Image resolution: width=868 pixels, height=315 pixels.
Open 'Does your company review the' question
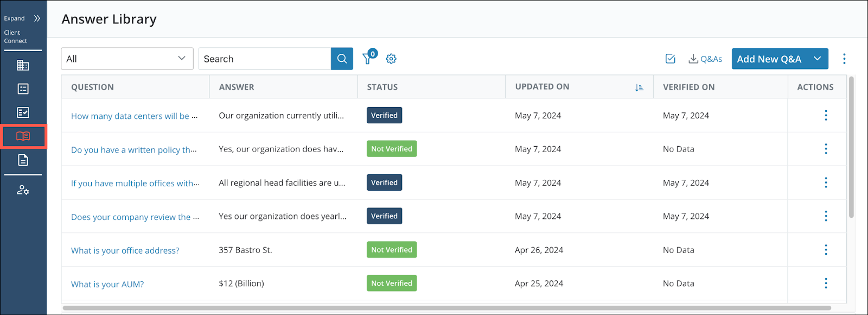135,217
